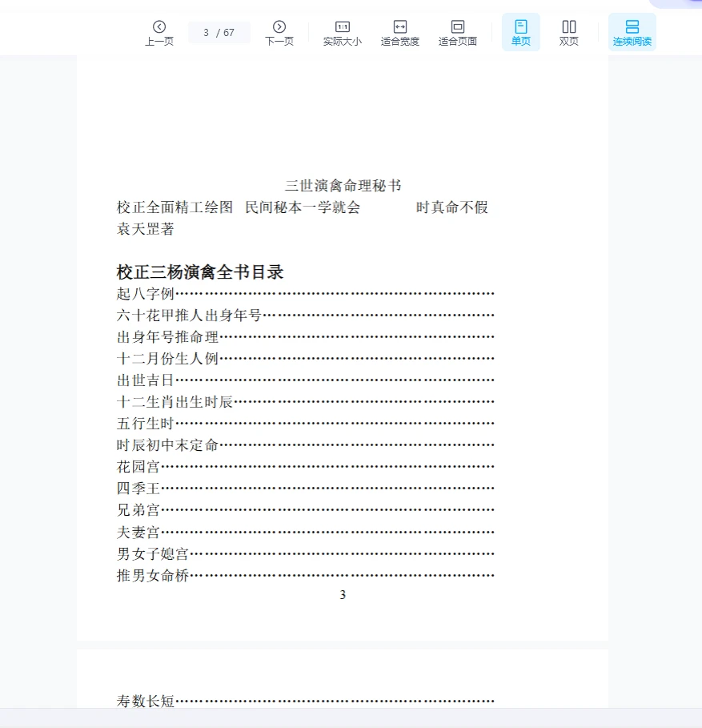Fit document to page (适合页面)

(x=458, y=33)
